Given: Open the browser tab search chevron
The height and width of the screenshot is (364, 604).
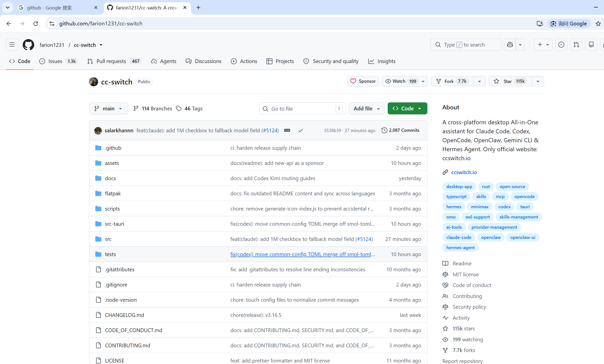Looking at the screenshot, I should [7, 8].
